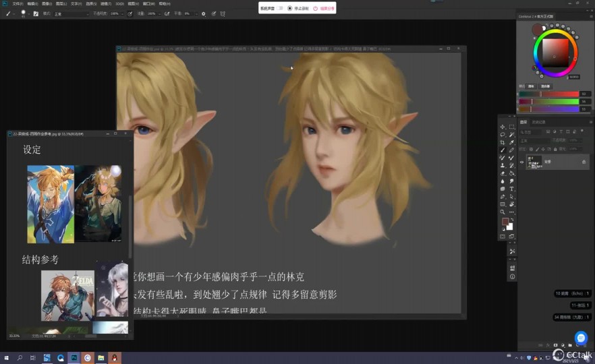Viewport: 595px width, 364px height.
Task: Click the foreground color swatch in toolbox
Action: pos(505,221)
